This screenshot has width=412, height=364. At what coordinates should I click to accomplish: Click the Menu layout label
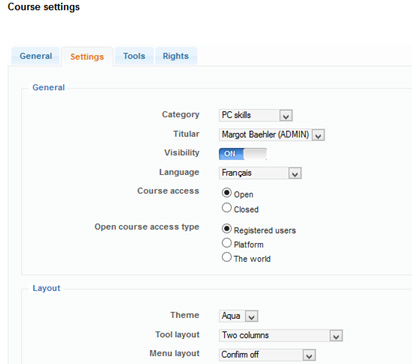(x=174, y=353)
